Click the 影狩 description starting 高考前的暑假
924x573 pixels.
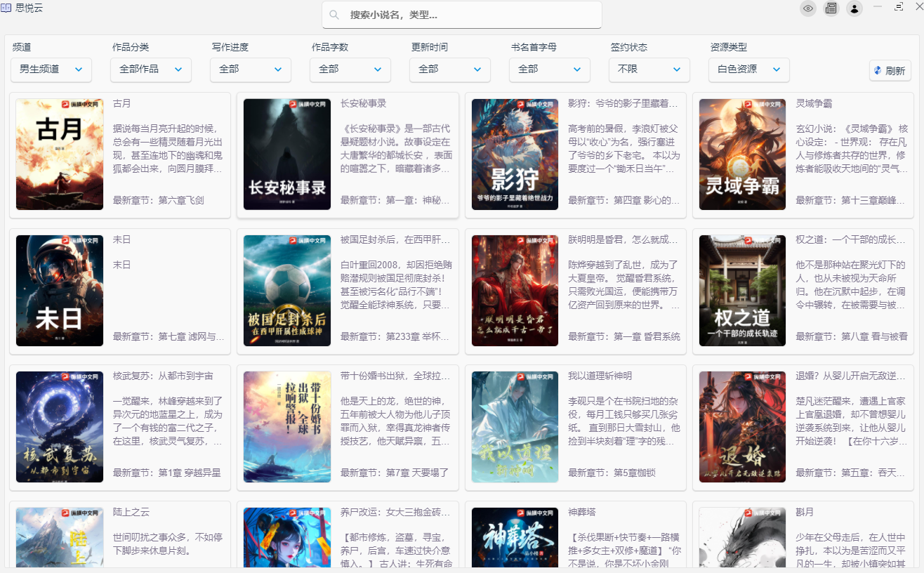pos(624,149)
